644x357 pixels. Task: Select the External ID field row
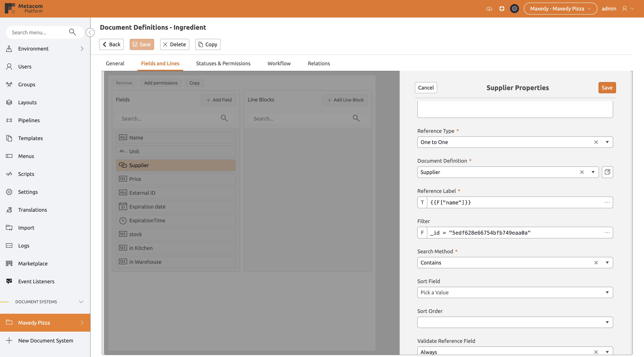176,193
